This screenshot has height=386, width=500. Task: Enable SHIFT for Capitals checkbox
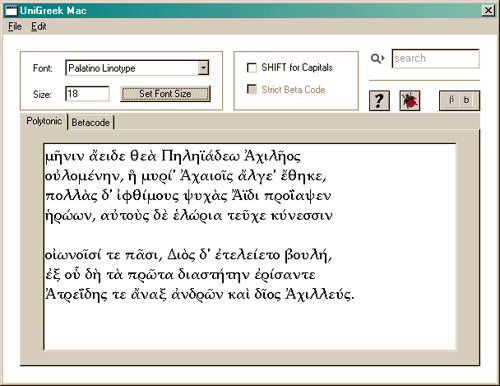pyautogui.click(x=252, y=68)
